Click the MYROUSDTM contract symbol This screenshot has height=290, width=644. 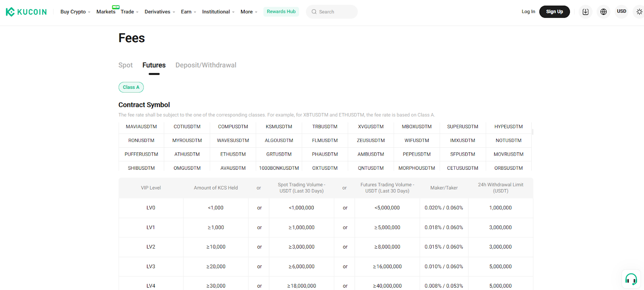coord(187,140)
